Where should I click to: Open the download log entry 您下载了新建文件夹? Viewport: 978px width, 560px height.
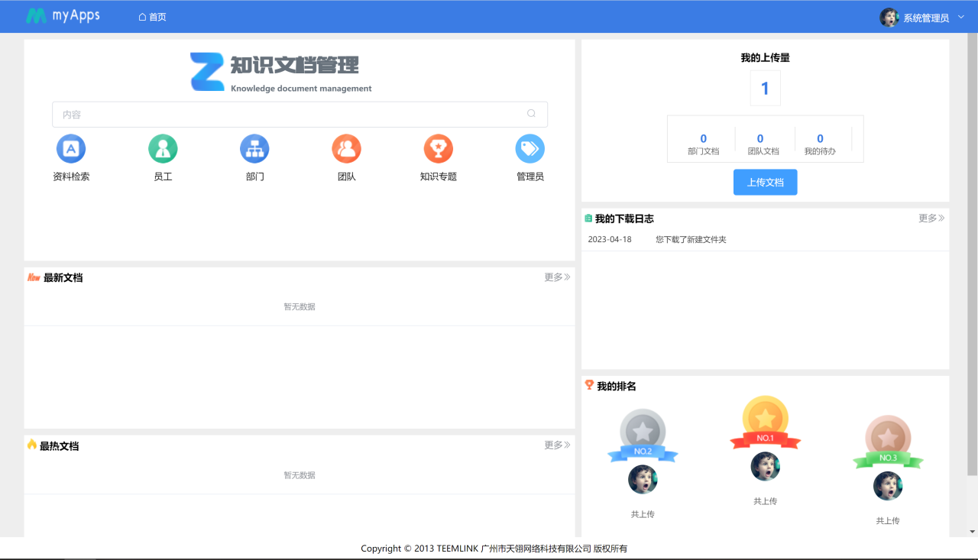pyautogui.click(x=690, y=239)
